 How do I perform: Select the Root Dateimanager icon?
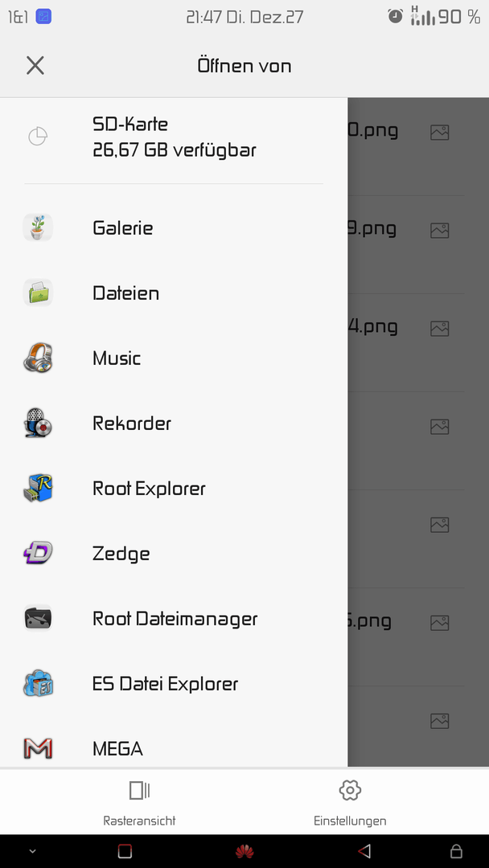point(38,618)
